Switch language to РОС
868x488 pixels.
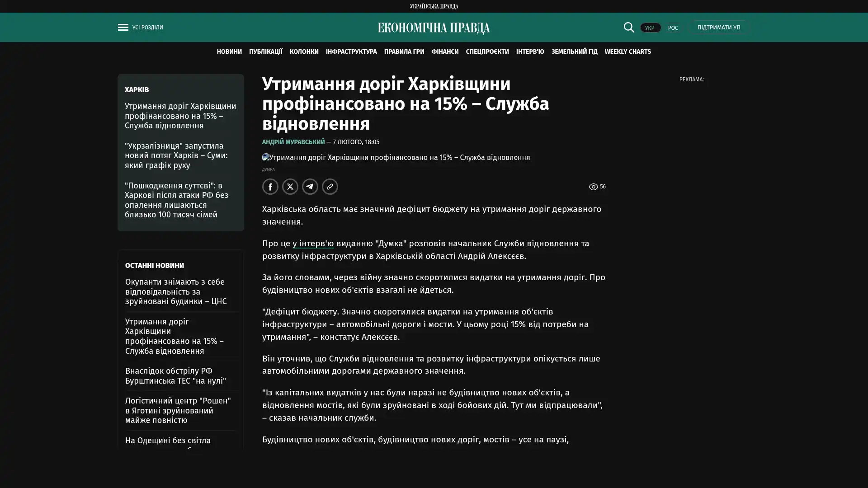coord(673,28)
